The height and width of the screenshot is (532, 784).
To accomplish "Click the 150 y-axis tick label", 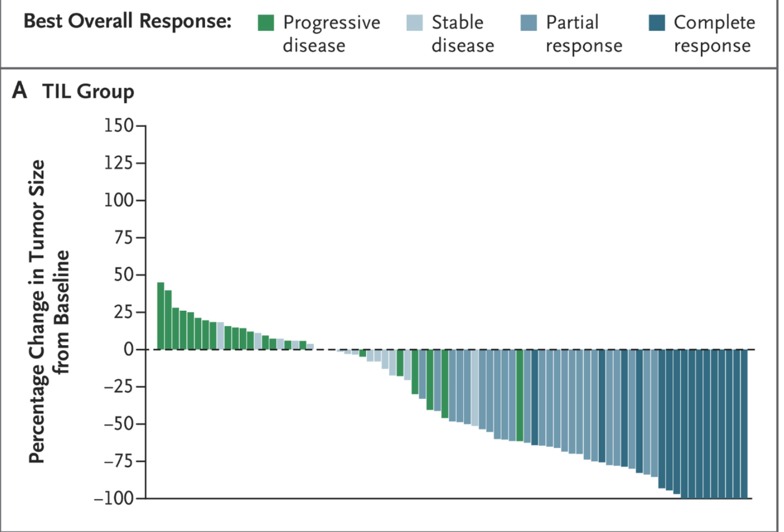I will [x=119, y=126].
